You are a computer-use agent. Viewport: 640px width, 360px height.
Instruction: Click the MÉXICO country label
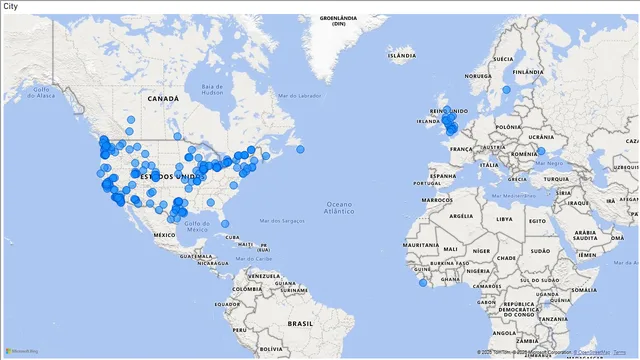164,235
